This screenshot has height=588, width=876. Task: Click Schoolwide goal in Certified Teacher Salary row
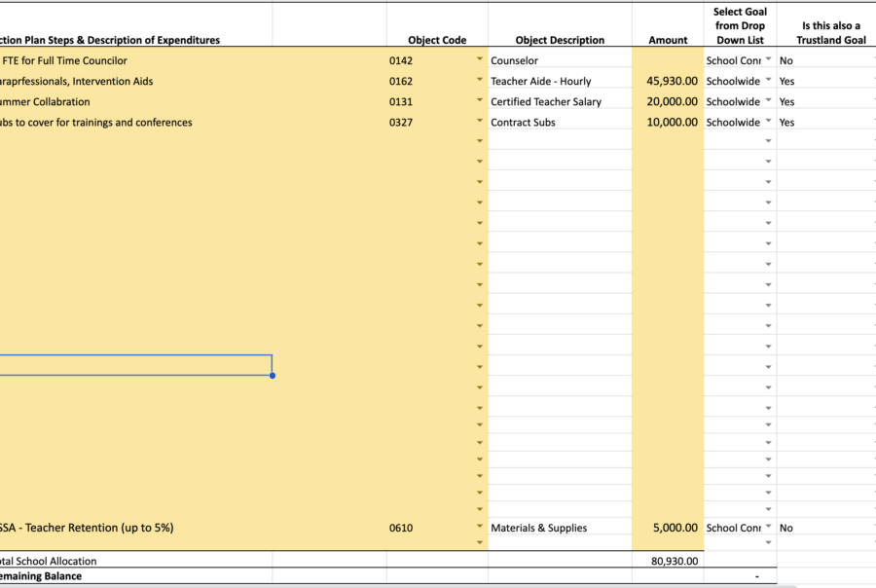(733, 101)
